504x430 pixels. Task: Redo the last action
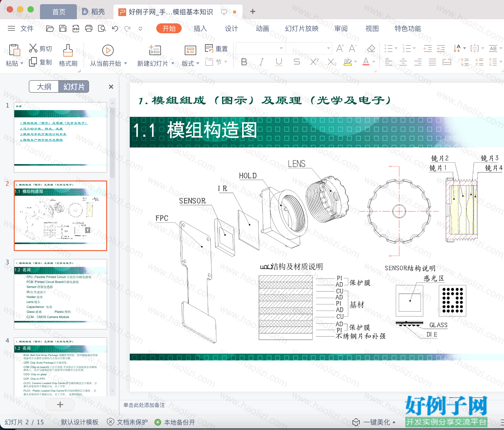click(x=127, y=29)
